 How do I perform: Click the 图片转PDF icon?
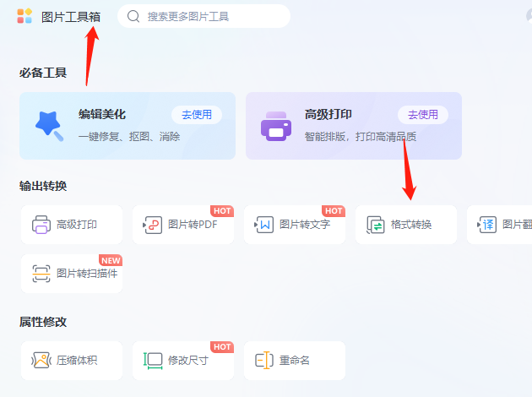(153, 225)
